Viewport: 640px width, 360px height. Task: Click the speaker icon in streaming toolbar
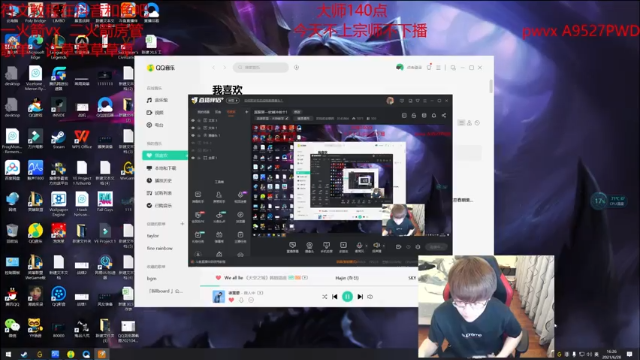[377, 245]
